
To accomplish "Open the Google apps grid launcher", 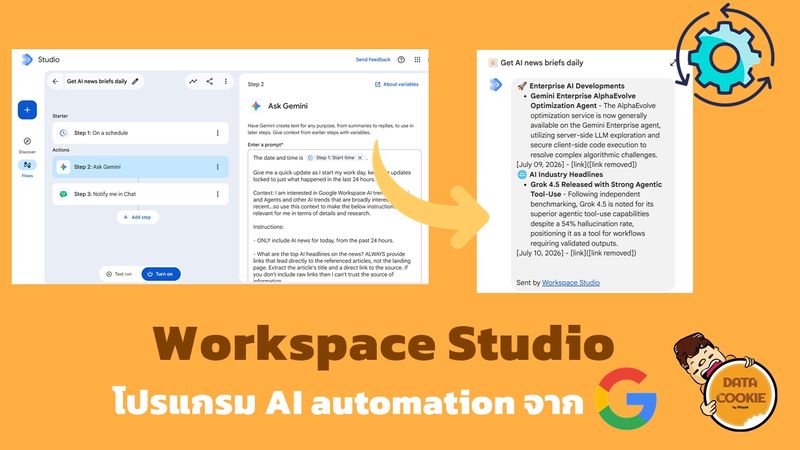I will (x=417, y=60).
